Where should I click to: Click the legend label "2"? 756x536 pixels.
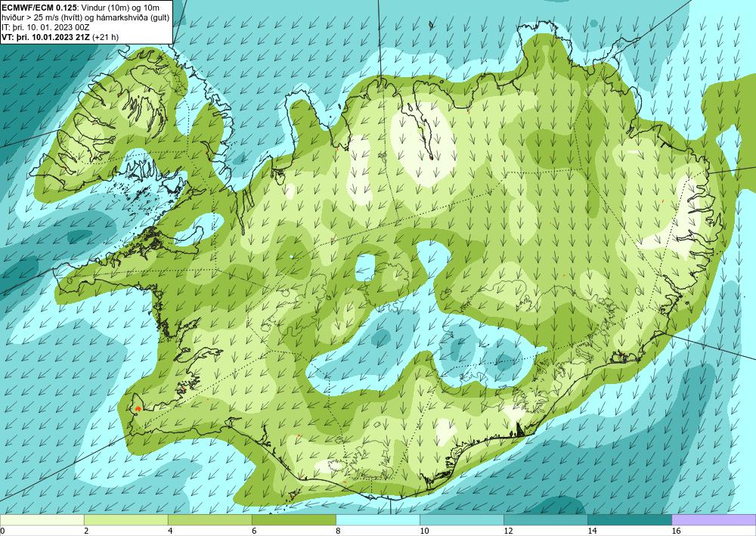coord(86,531)
